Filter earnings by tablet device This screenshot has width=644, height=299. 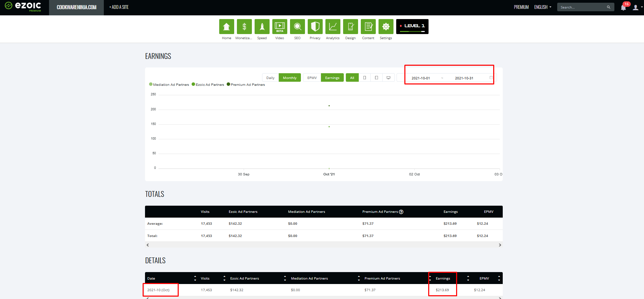pyautogui.click(x=376, y=78)
